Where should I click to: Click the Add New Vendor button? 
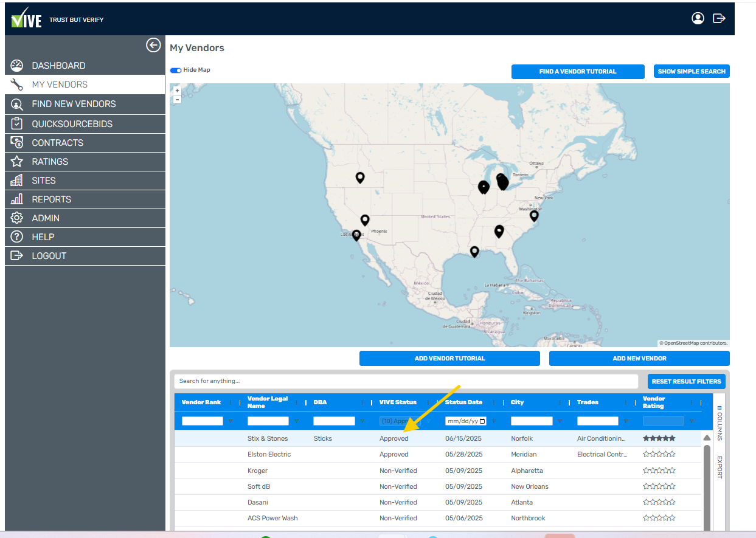tap(639, 359)
